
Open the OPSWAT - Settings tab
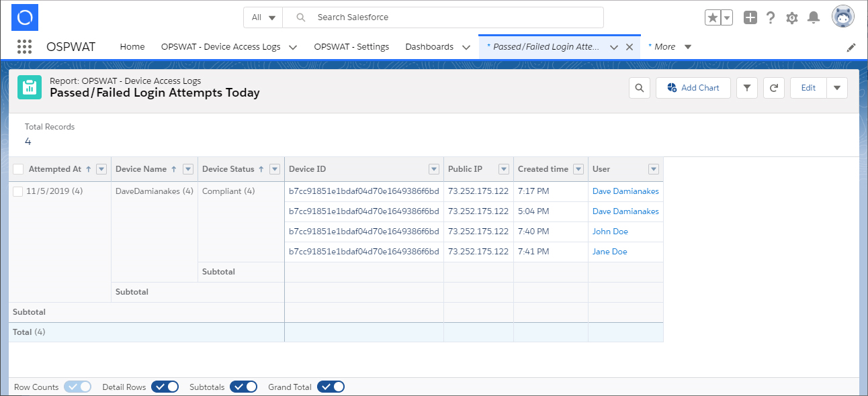tap(351, 47)
